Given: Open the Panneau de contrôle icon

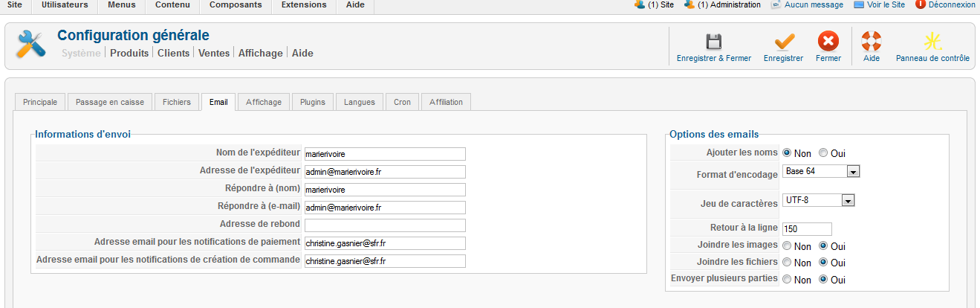Looking at the screenshot, I should (x=932, y=41).
